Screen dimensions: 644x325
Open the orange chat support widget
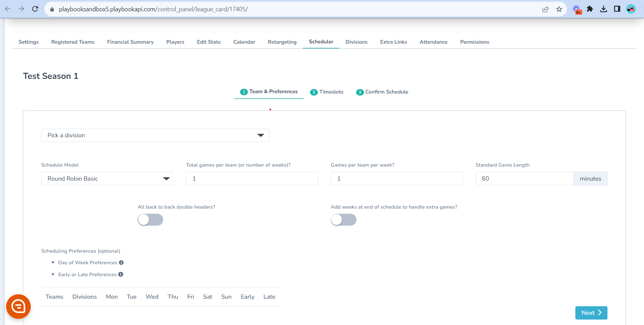pyautogui.click(x=18, y=307)
